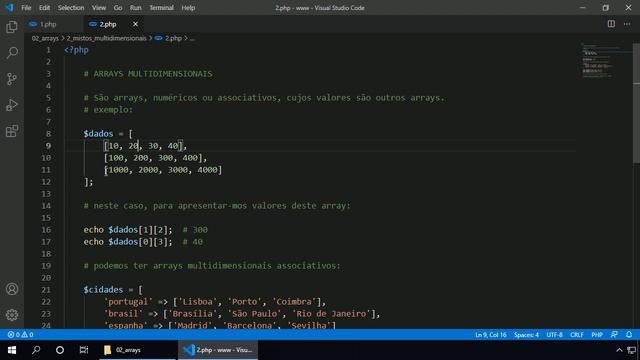The image size is (640, 360).
Task: Click the $dados variable on line 8
Action: tap(98, 134)
